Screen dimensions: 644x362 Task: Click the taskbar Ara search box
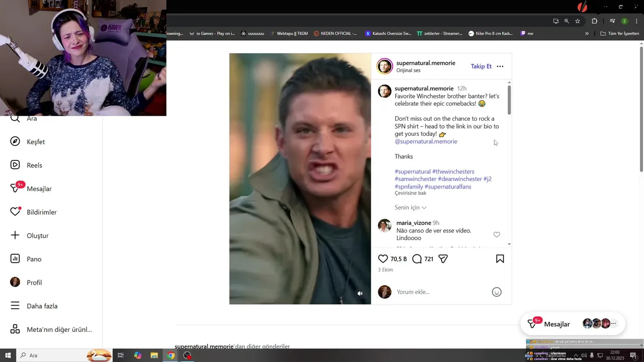pyautogui.click(x=64, y=355)
